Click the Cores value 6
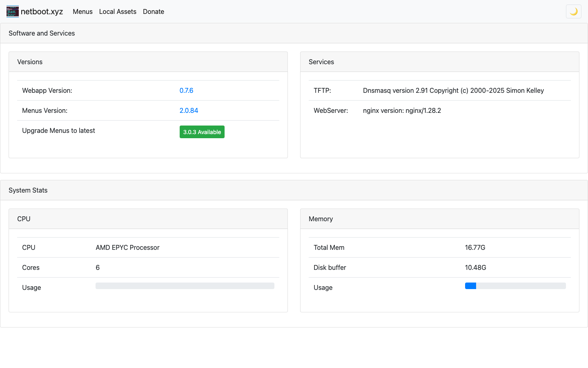 pos(98,267)
